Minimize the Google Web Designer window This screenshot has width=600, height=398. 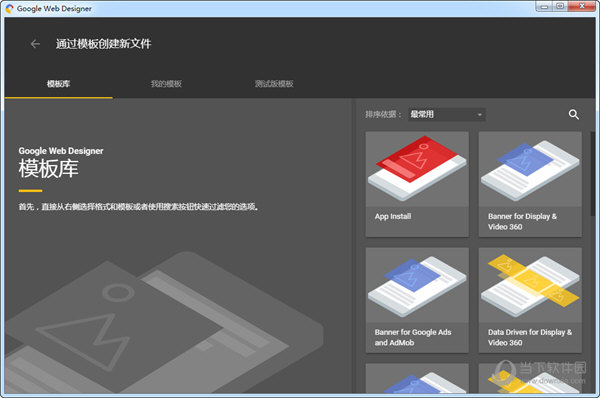click(x=545, y=7)
